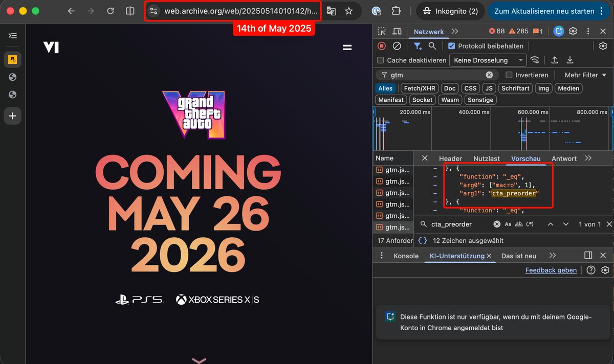
Task: Toggle the vertical tabs sidebar icon
Action: point(13,35)
